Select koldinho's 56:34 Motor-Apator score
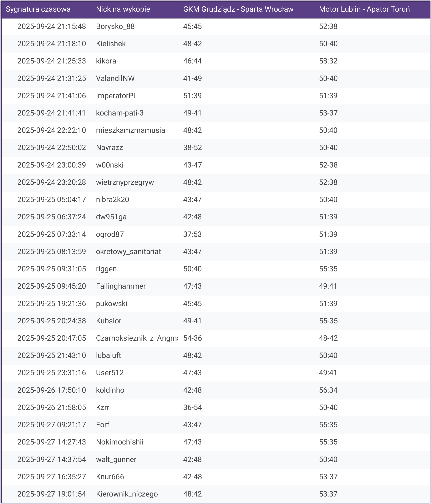Image resolution: width=431 pixels, height=504 pixels. 328,390
